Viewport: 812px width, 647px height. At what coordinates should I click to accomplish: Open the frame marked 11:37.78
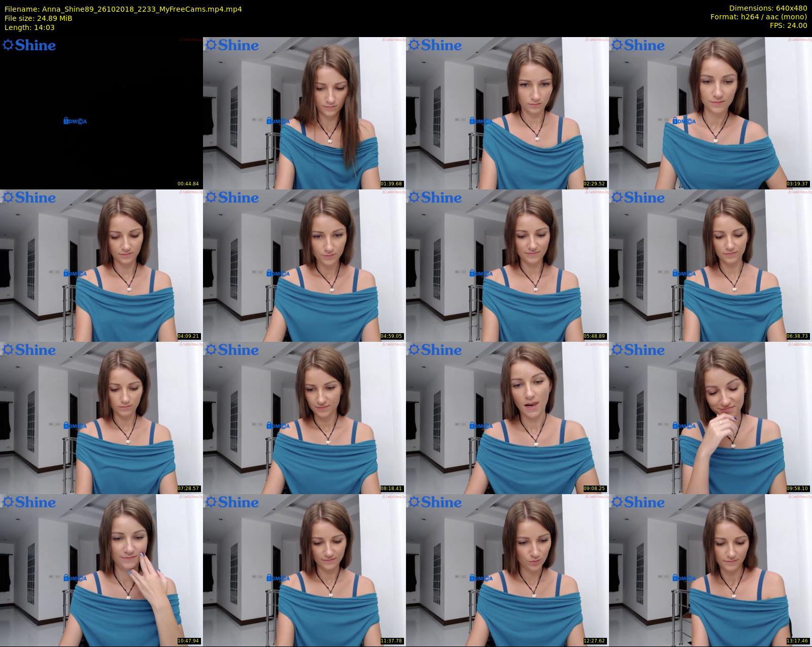coord(304,570)
